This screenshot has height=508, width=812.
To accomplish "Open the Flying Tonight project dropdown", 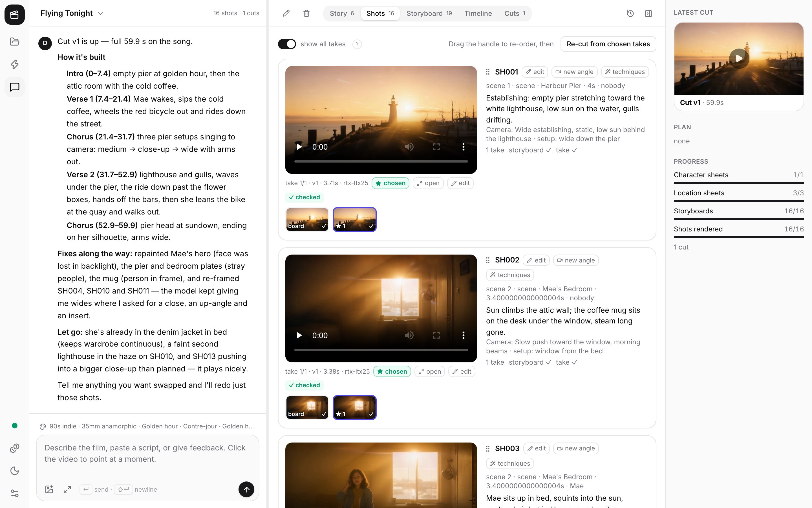I will coord(72,14).
